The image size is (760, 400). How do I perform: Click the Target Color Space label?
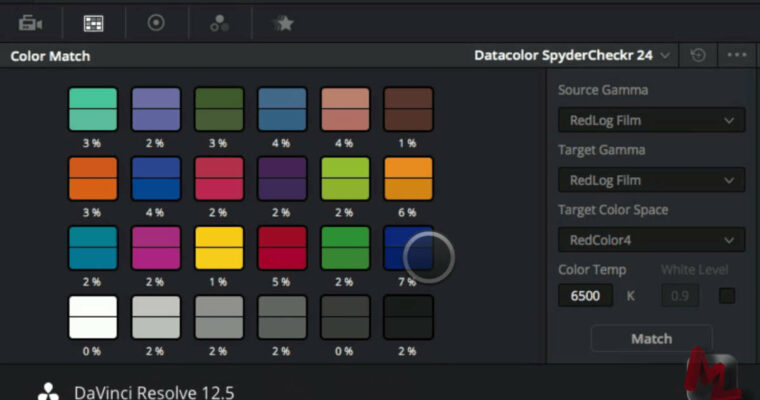point(613,210)
